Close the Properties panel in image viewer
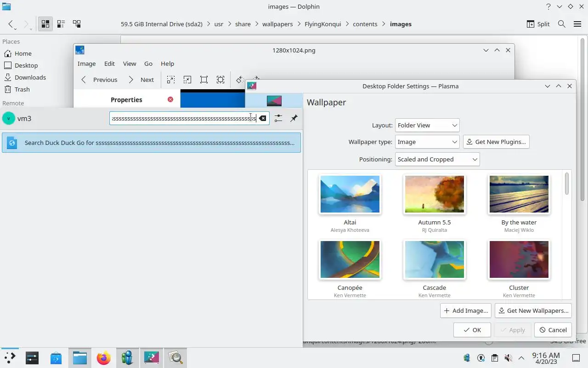The height and width of the screenshot is (368, 588). (x=170, y=99)
